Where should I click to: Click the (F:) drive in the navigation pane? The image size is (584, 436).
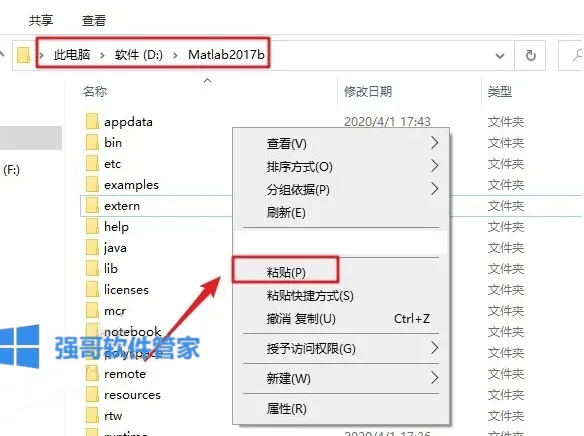[11, 170]
